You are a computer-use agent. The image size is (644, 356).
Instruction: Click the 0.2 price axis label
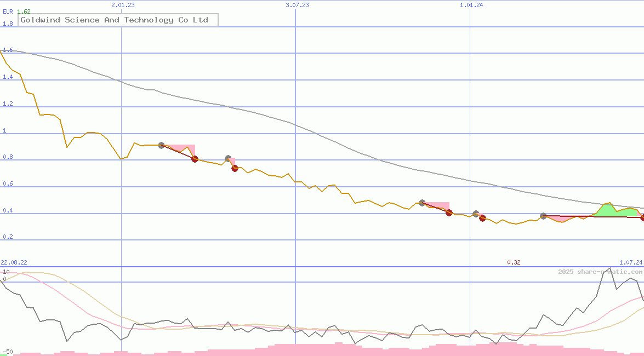[x=8, y=237]
